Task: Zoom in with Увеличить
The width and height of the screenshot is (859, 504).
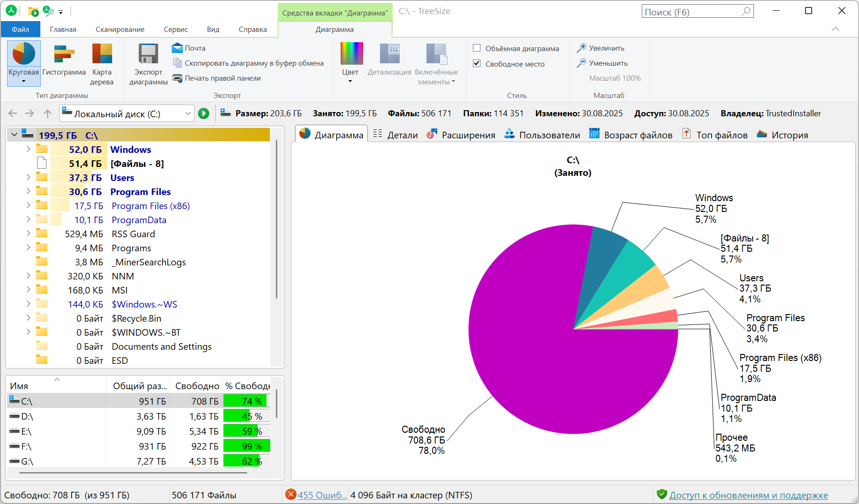Action: [x=601, y=48]
